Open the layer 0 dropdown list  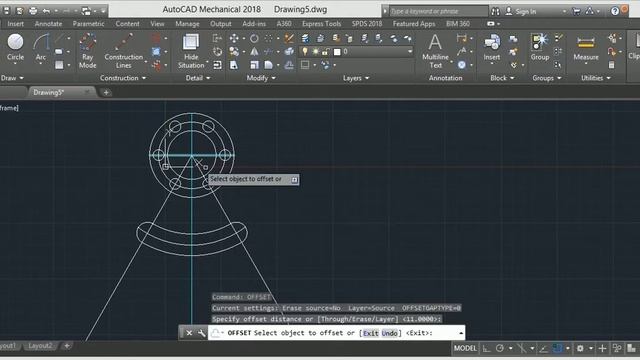point(410,52)
